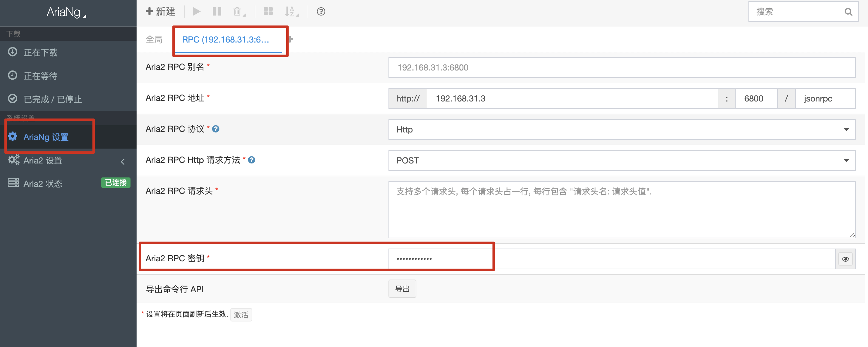
Task: Click the plus icon to add RPC tab
Action: [x=290, y=40]
